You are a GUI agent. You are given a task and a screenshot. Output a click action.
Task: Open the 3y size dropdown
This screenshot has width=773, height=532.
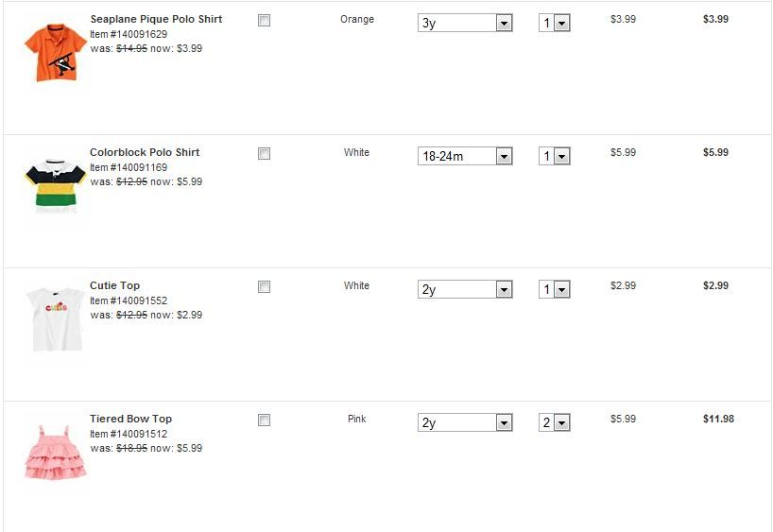click(465, 23)
